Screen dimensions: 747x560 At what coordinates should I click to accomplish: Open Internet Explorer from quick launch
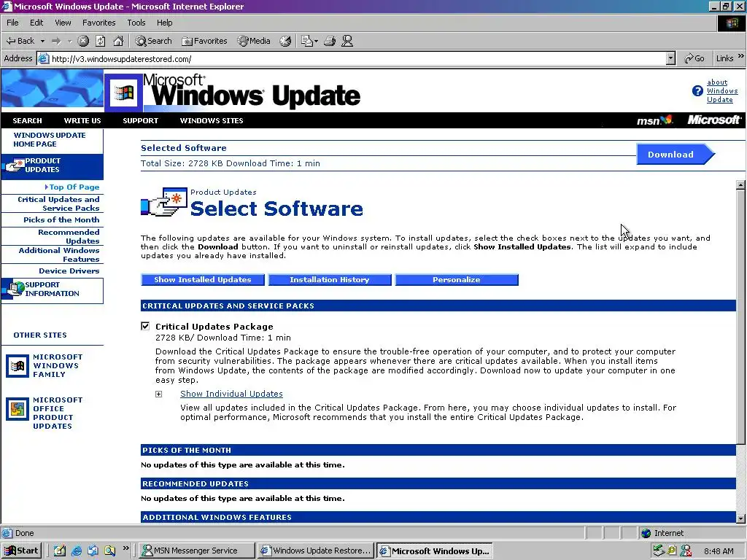click(x=76, y=551)
